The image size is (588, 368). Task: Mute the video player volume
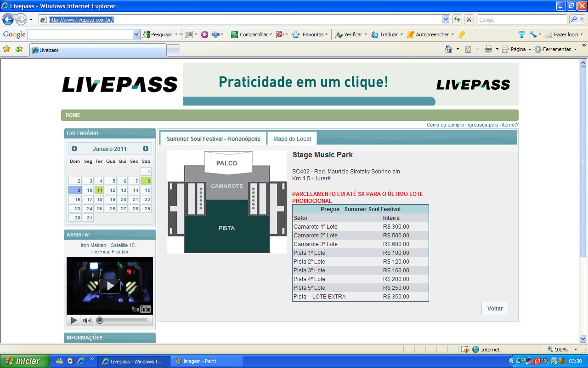(86, 320)
